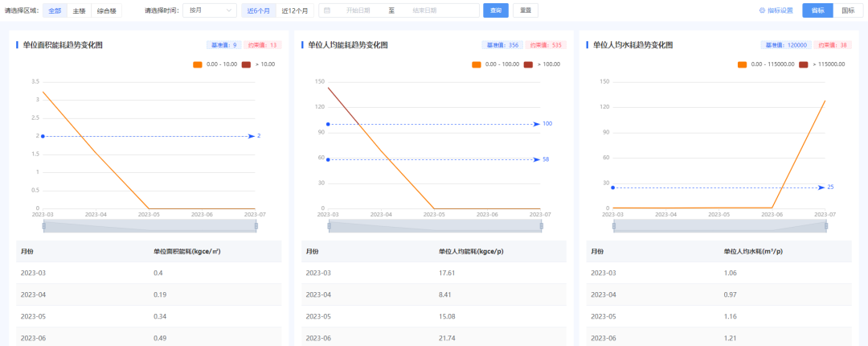Viewport: 868px width, 346px height.
Task: Click right zoom handle under 单位人均水耗 chart
Action: coord(825,225)
